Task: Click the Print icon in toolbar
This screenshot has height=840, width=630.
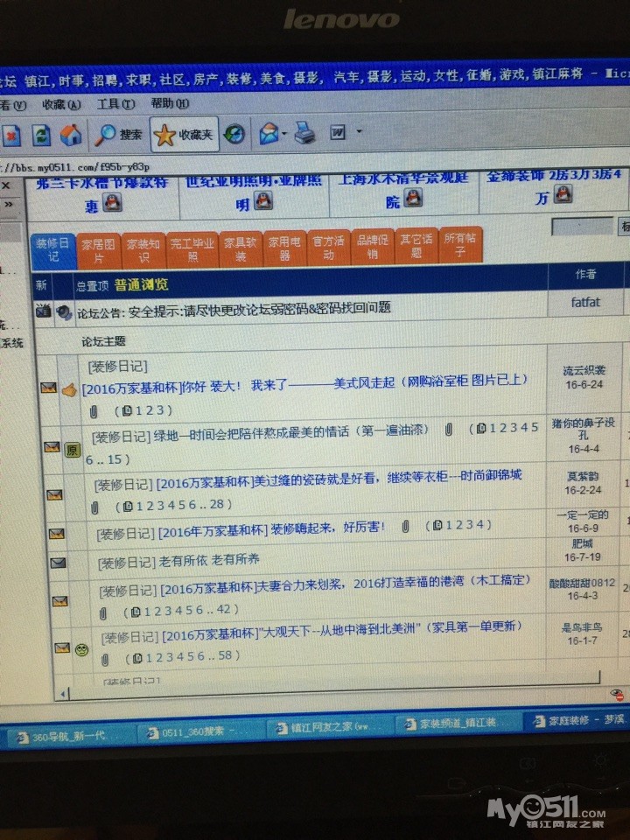Action: point(304,134)
